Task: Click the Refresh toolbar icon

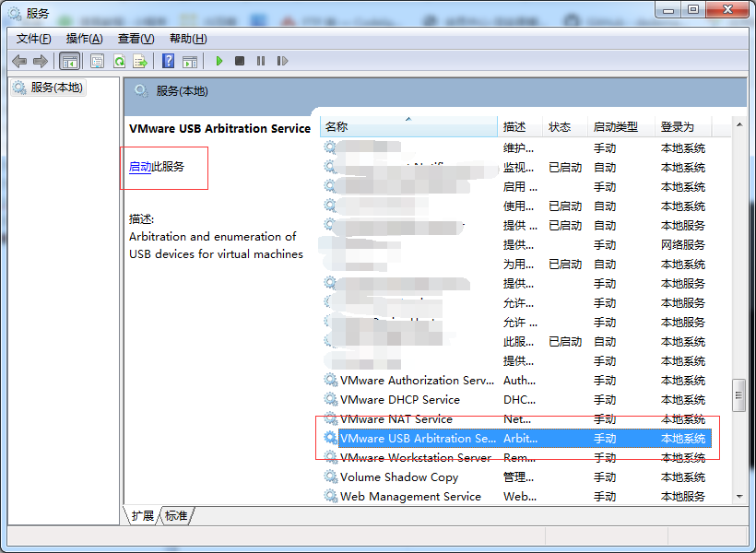Action: pos(119,61)
